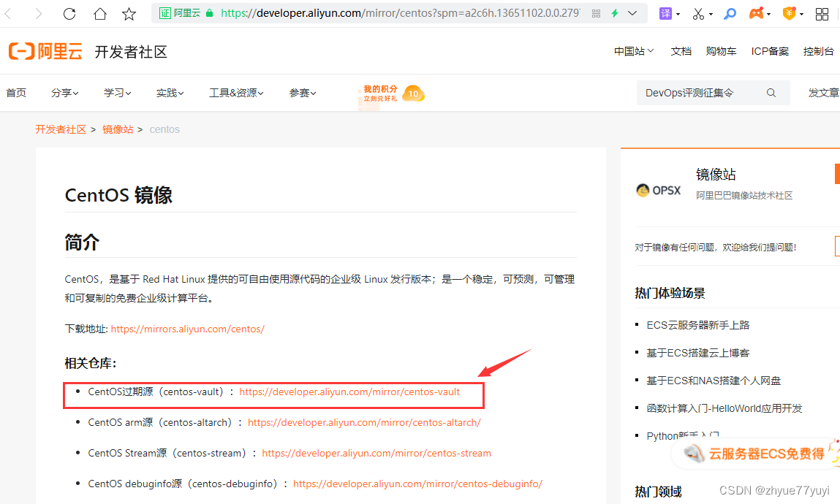This screenshot has width=840, height=504.
Task: Select the 首页 navigation item
Action: tap(16, 93)
